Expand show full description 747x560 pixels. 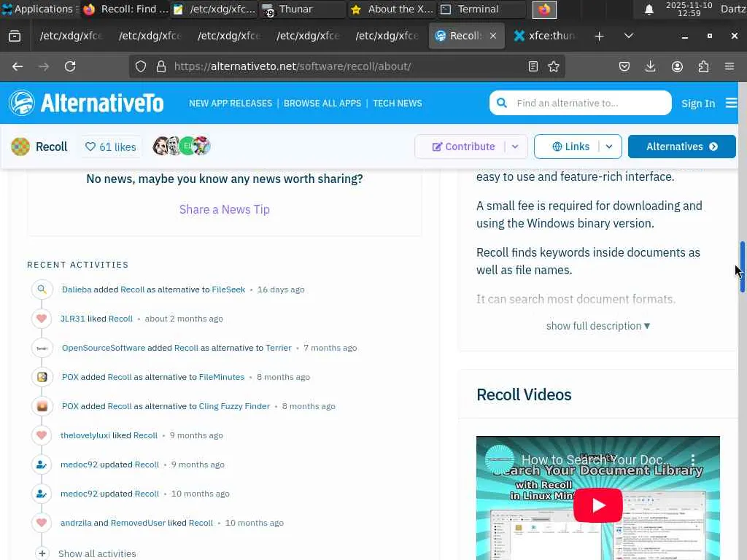click(598, 326)
